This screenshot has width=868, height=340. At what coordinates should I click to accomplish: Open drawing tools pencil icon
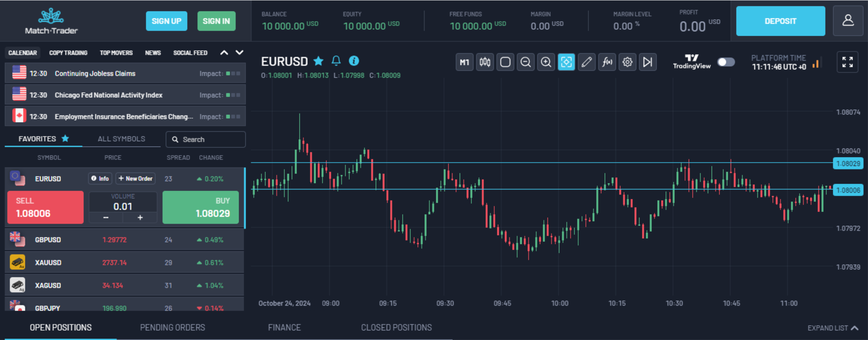point(587,62)
